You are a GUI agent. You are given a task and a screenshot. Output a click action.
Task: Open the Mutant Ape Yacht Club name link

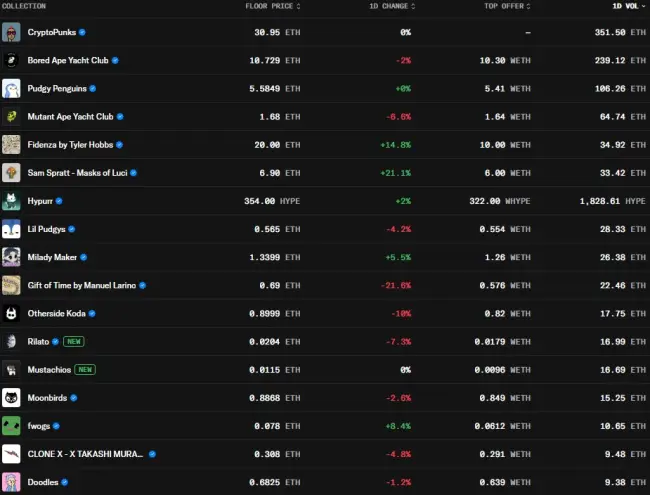(70, 117)
